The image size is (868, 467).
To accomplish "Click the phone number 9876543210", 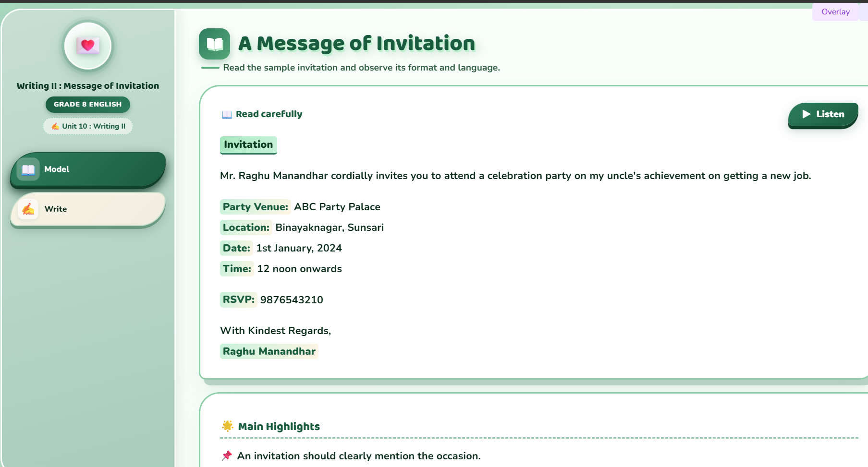I will pos(292,300).
